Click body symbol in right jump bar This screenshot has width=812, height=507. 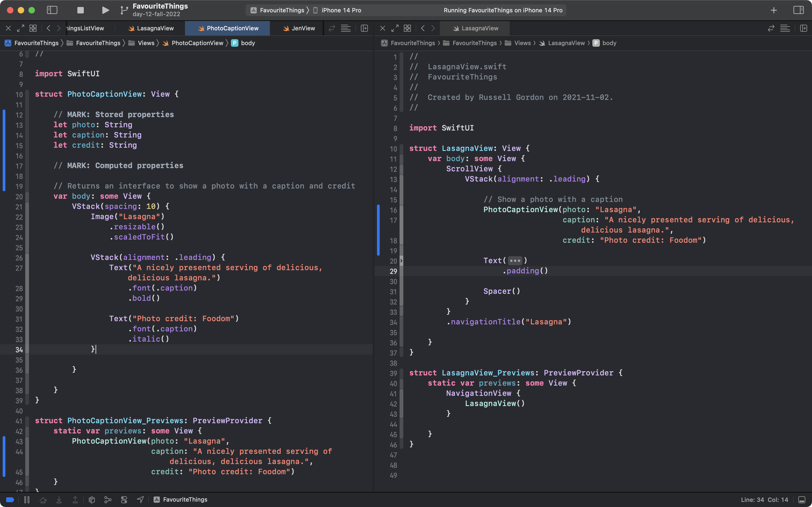[x=609, y=43]
